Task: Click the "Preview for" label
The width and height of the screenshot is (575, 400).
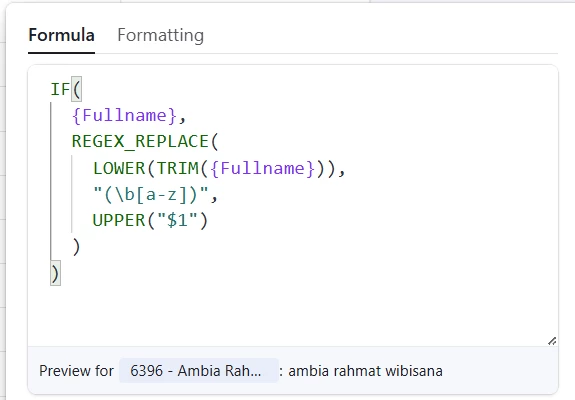Action: coord(76,371)
